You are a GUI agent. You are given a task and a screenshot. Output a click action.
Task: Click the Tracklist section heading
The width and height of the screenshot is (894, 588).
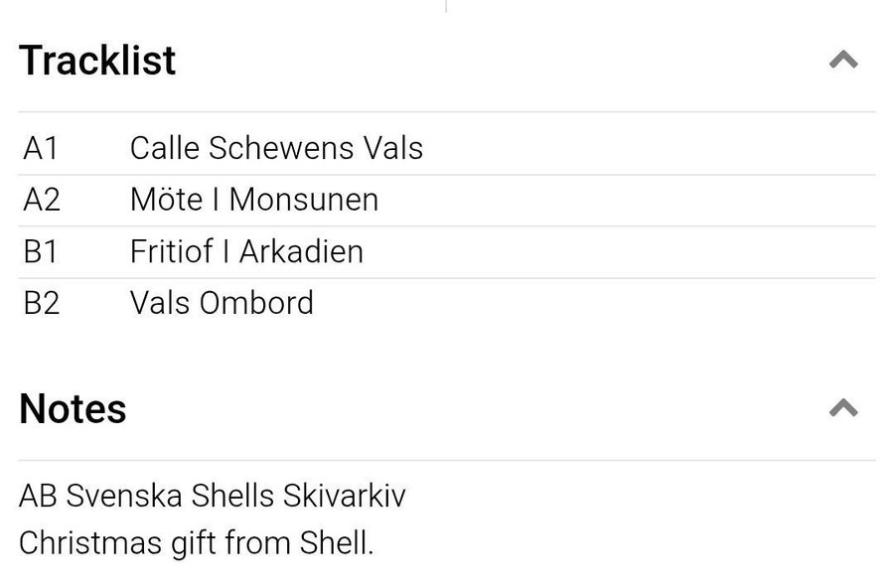pyautogui.click(x=97, y=61)
